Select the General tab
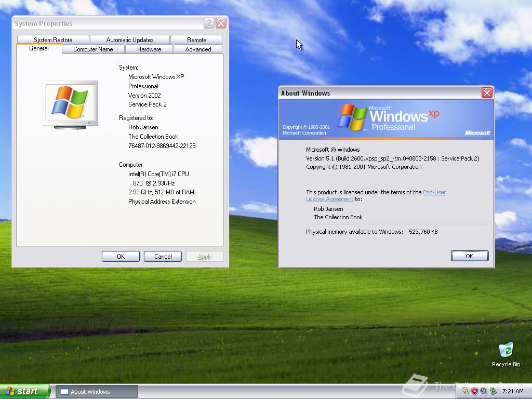The height and width of the screenshot is (399, 532). tap(39, 48)
